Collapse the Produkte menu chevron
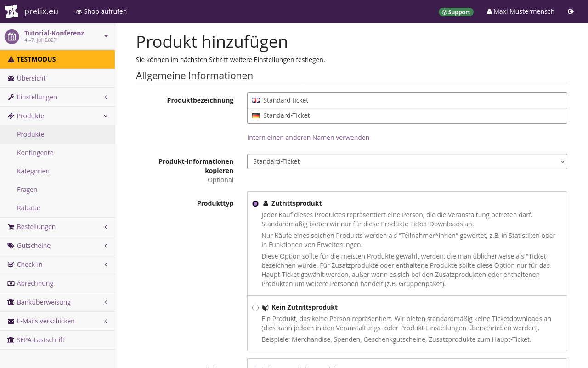 tap(106, 116)
